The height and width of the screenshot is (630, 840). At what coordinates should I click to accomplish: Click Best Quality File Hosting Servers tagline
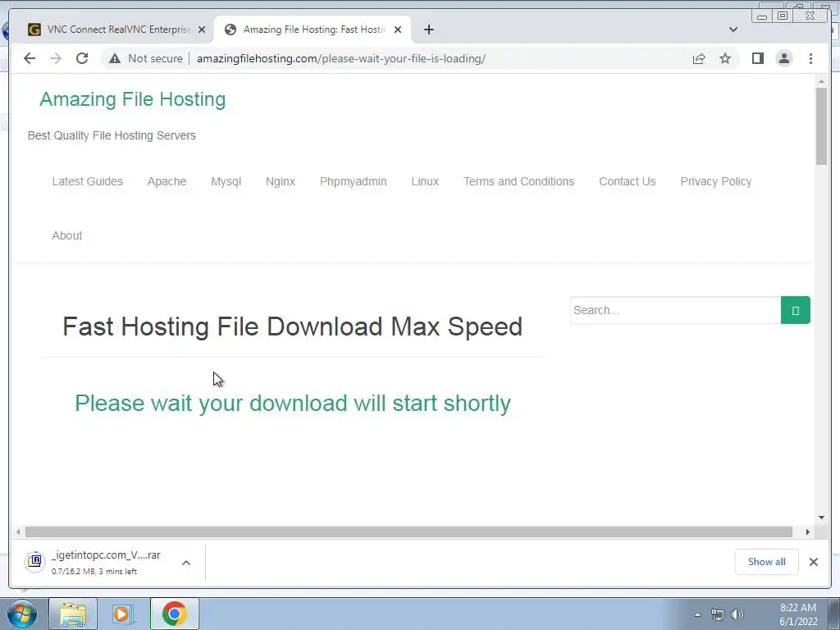(112, 135)
